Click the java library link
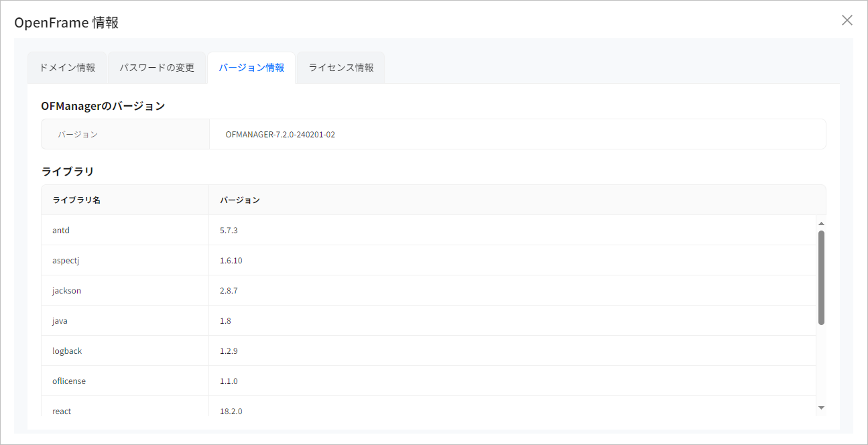The height and width of the screenshot is (445, 868). [x=58, y=320]
